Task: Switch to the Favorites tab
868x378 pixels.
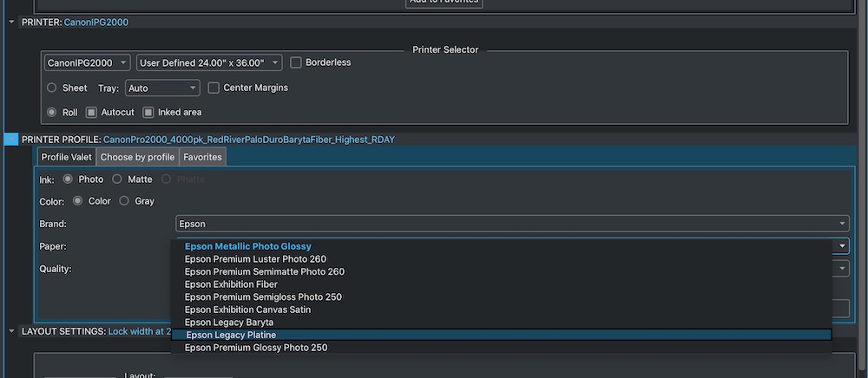Action: (x=202, y=157)
